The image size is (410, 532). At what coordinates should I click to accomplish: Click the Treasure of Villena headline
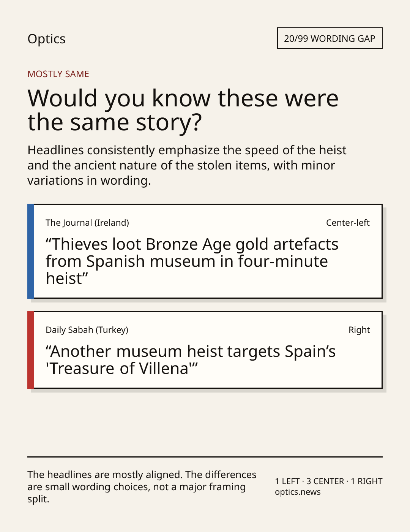pos(191,360)
